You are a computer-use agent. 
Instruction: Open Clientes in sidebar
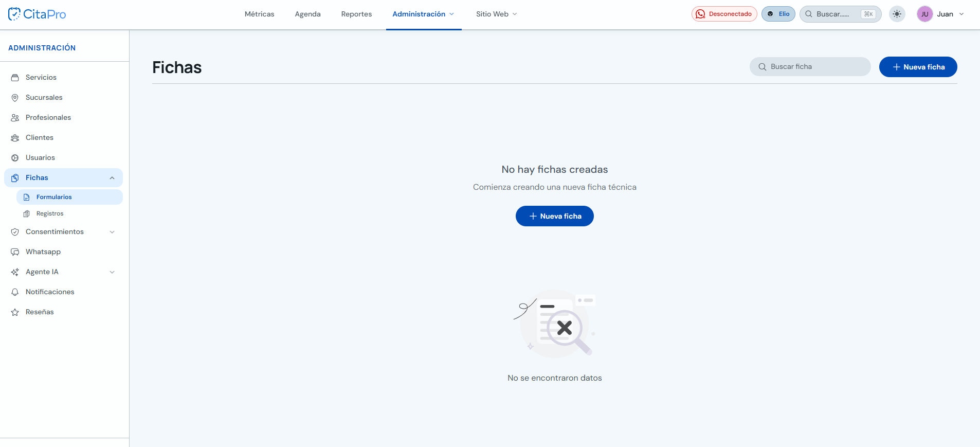[63, 137]
